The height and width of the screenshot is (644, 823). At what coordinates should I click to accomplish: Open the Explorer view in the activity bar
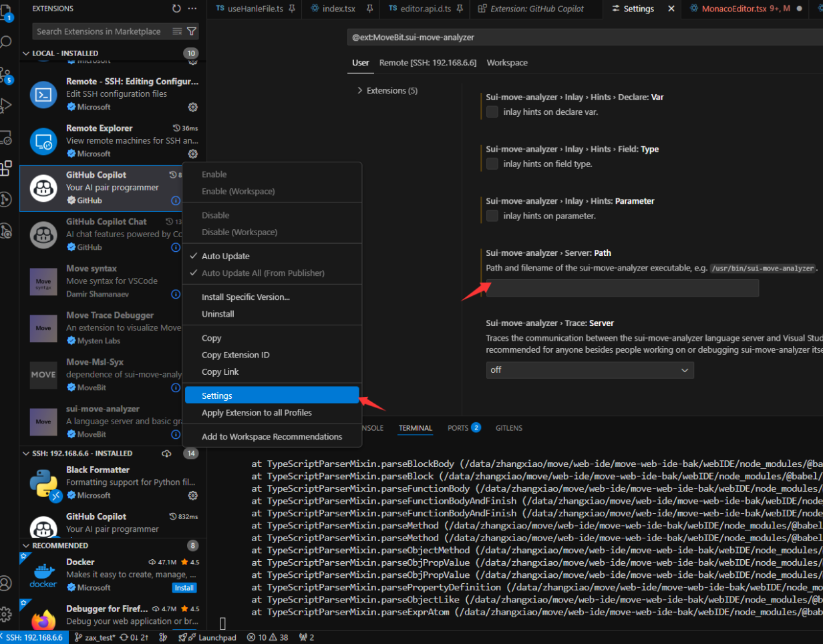pos(5,11)
